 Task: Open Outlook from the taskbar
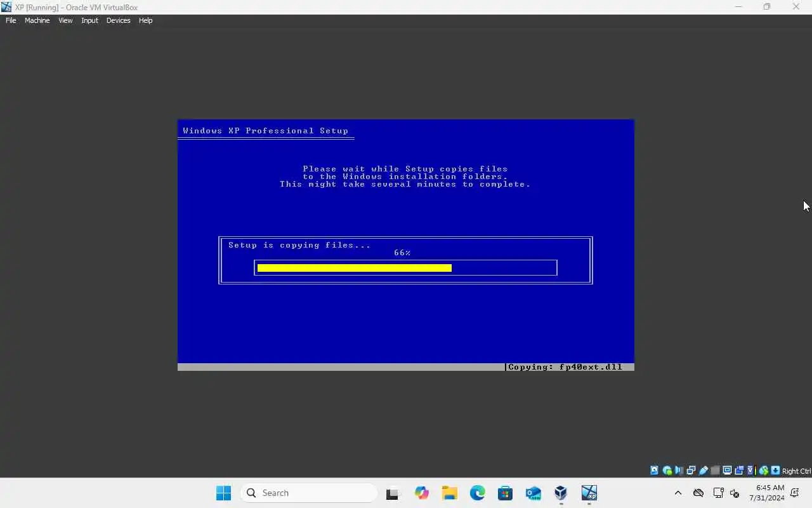(533, 493)
